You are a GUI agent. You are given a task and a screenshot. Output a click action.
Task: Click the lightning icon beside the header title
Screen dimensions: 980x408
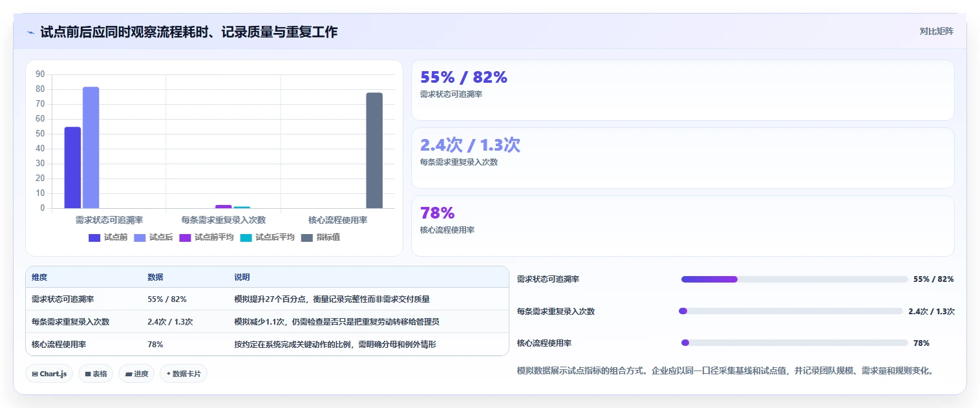[x=31, y=32]
